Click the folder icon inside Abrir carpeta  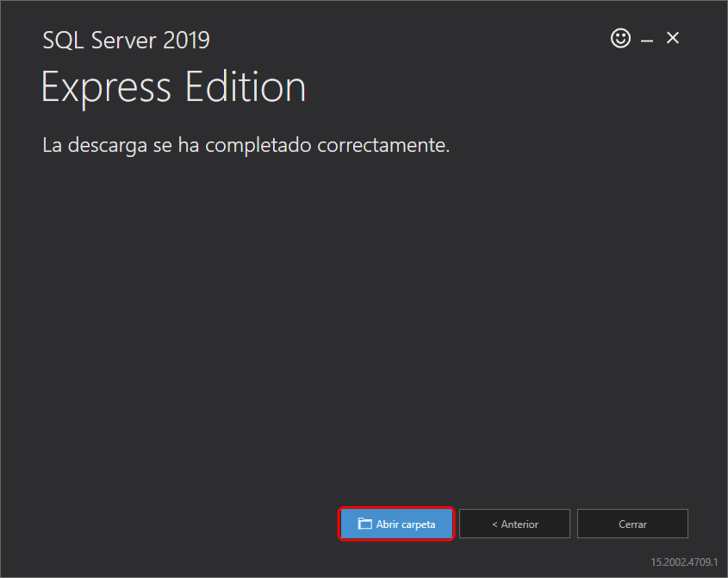365,524
